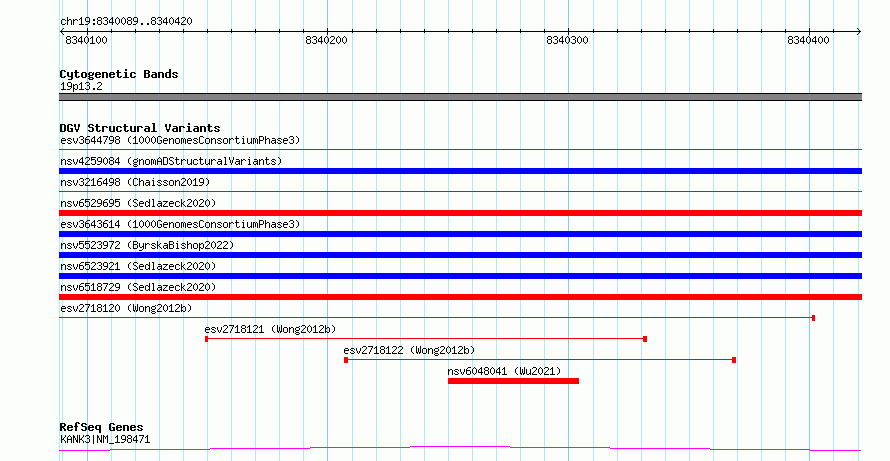Click the nsv6518729 red variant bar
890x461 pixels.
(x=460, y=297)
